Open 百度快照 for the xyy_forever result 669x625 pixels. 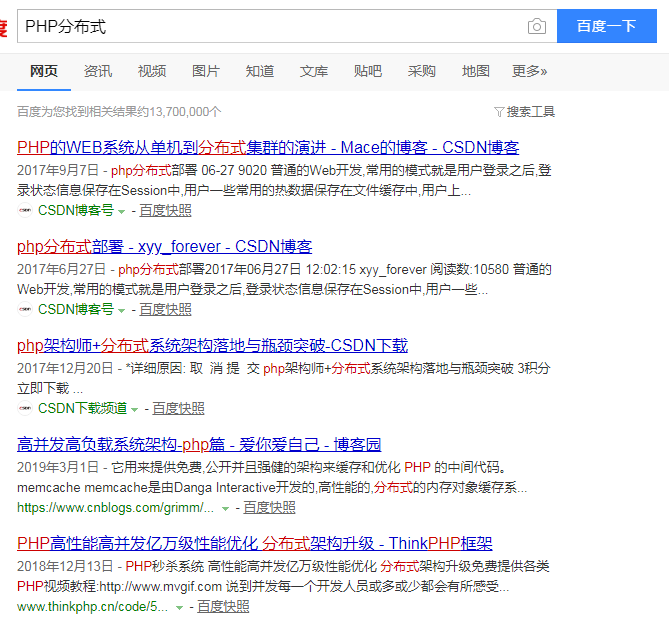coord(166,309)
